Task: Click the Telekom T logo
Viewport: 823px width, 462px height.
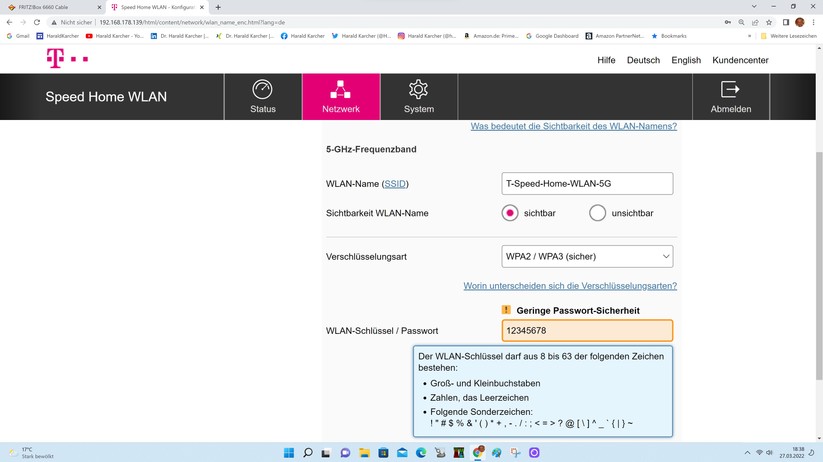Action: tap(55, 58)
